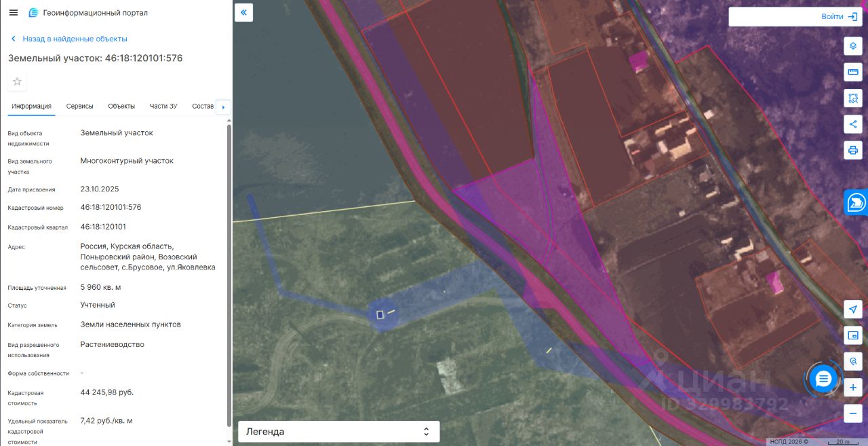Click the Войти login button
The width and height of the screenshot is (868, 446).
click(795, 17)
